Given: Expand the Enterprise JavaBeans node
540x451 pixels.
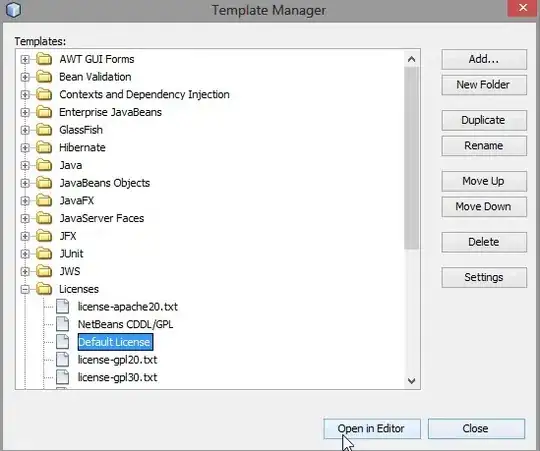Looking at the screenshot, I should click(25, 112).
